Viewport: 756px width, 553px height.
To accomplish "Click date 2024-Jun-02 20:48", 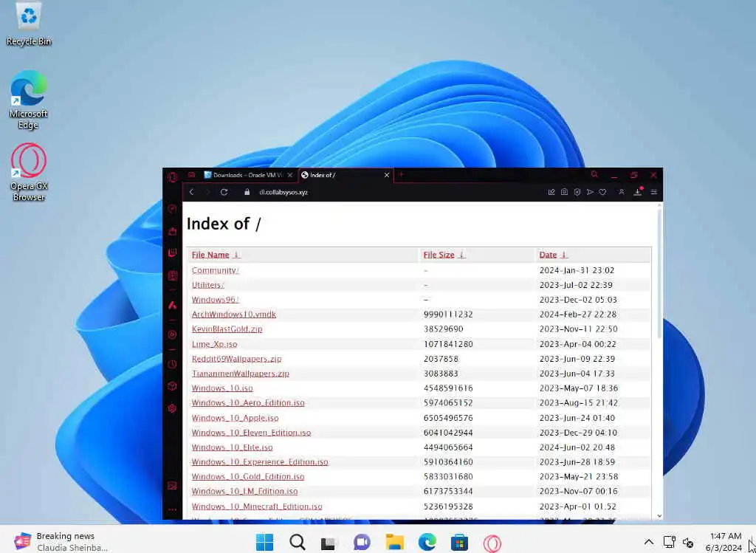I will coord(577,447).
